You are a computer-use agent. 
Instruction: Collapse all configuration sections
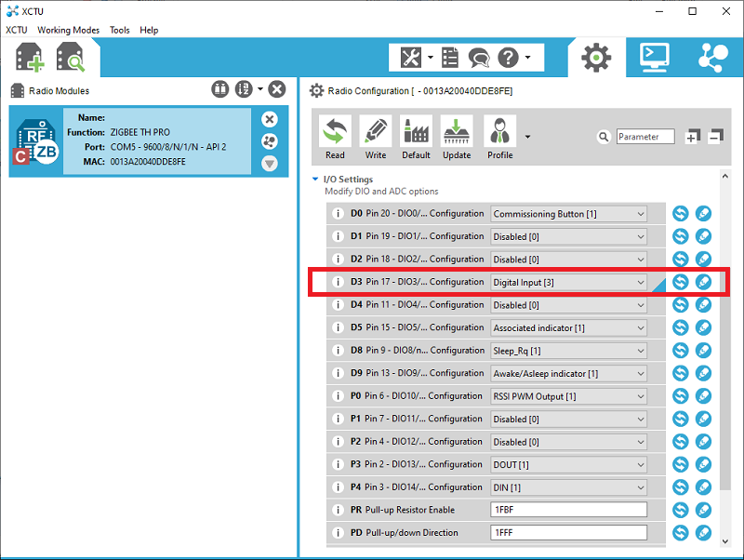coord(715,136)
